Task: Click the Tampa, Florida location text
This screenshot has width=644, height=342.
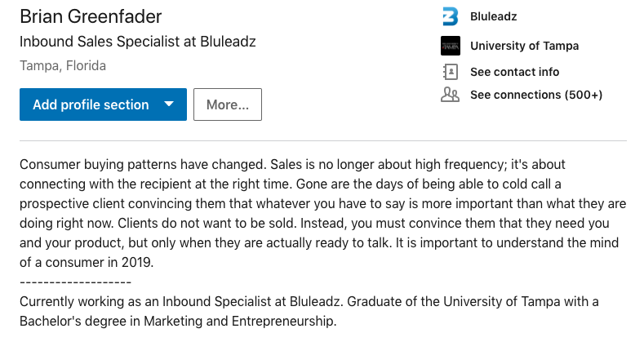Action: 63,65
